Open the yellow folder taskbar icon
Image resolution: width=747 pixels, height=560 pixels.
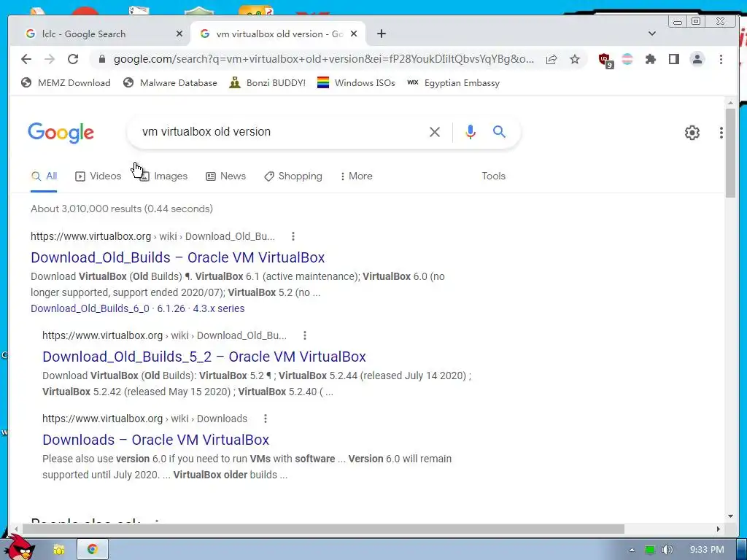tap(59, 550)
